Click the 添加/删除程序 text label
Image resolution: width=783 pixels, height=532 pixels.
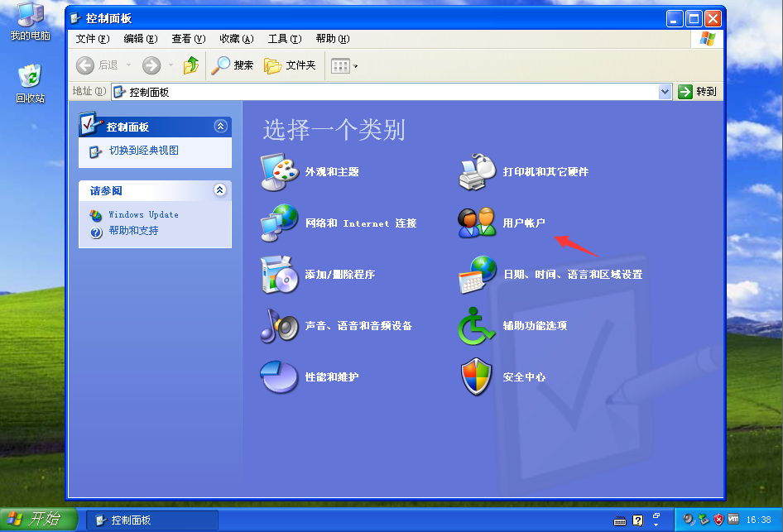(x=340, y=275)
